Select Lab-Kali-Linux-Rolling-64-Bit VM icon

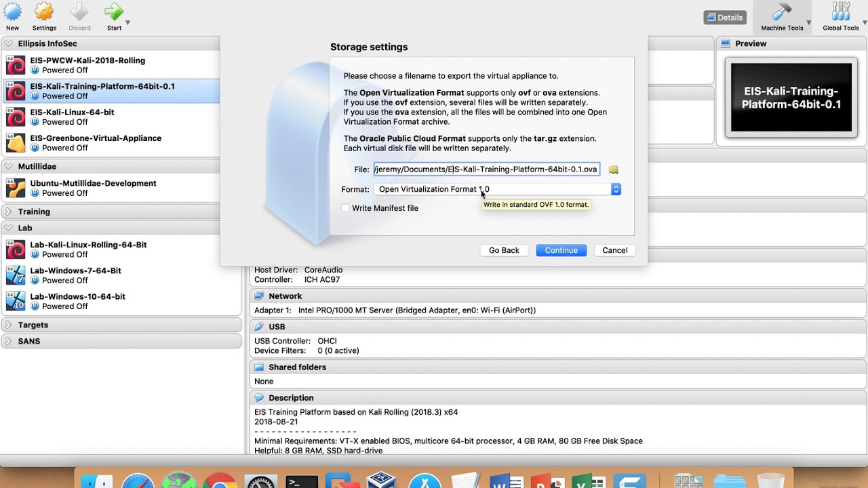(x=16, y=249)
